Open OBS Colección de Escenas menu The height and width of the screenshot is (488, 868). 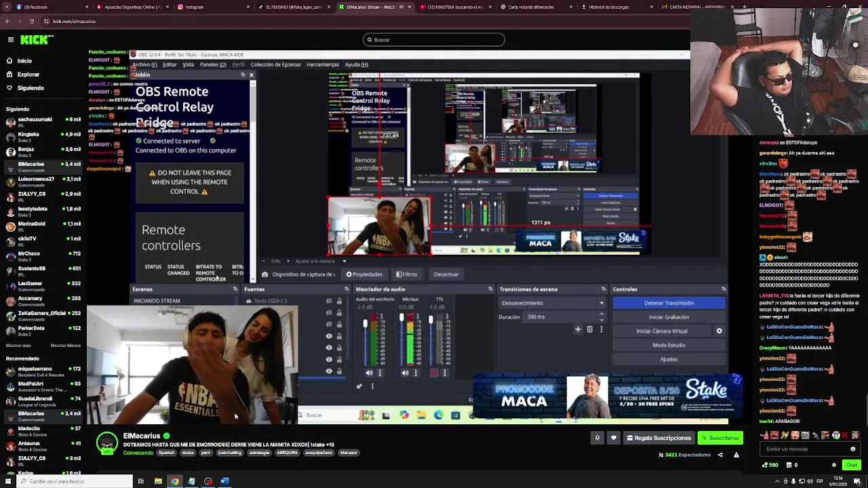click(275, 64)
